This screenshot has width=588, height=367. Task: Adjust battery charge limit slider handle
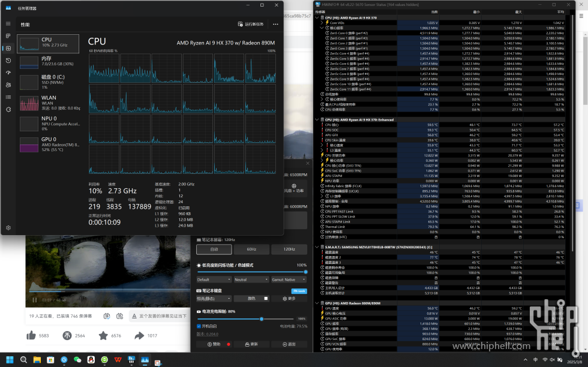pos(262,319)
